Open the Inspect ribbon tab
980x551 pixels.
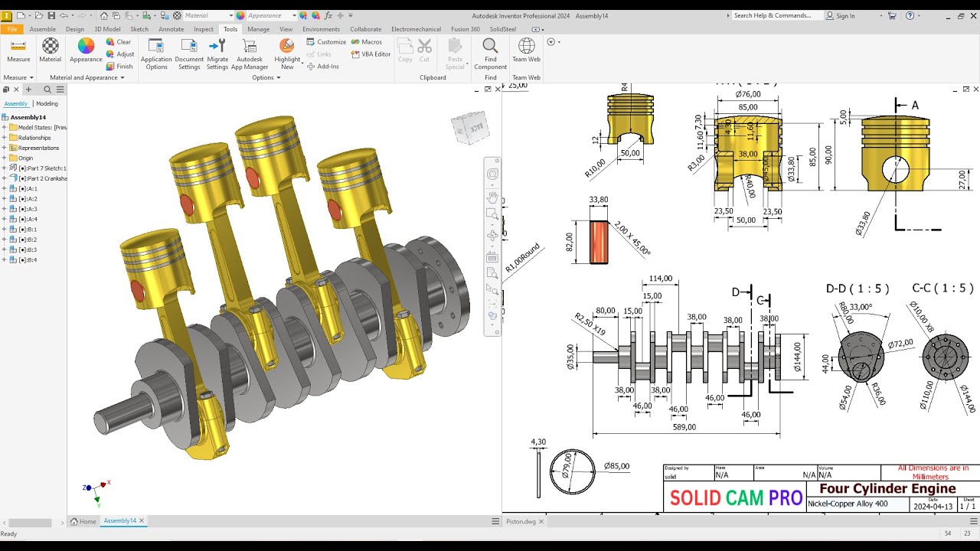[x=204, y=29]
